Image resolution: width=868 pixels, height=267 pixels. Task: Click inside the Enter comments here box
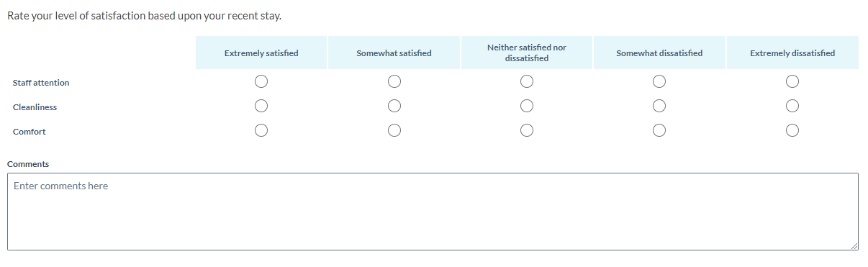433,212
